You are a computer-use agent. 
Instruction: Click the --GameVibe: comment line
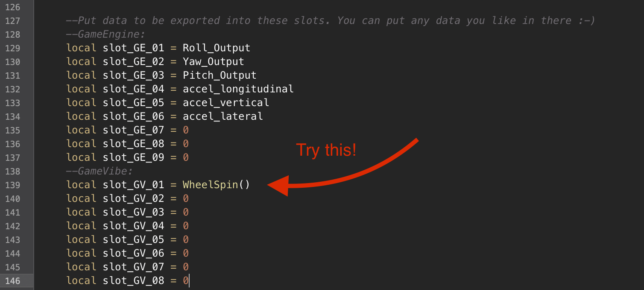pyautogui.click(x=99, y=172)
